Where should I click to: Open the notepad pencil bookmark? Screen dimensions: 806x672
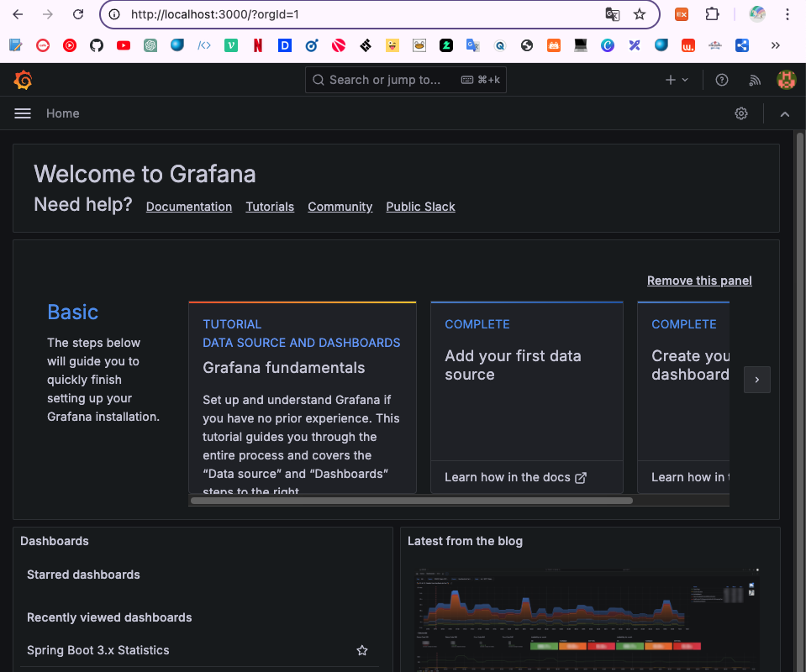click(15, 45)
